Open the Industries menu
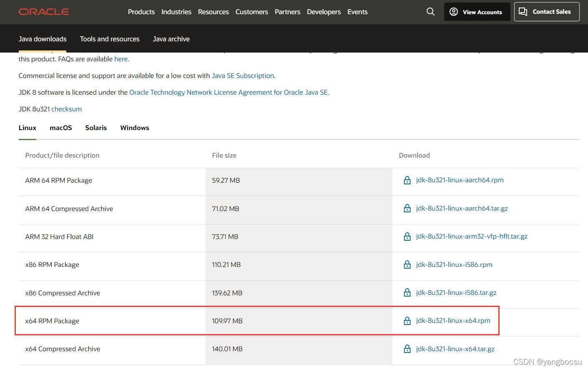Screen dimensions: 588x370 pos(176,12)
